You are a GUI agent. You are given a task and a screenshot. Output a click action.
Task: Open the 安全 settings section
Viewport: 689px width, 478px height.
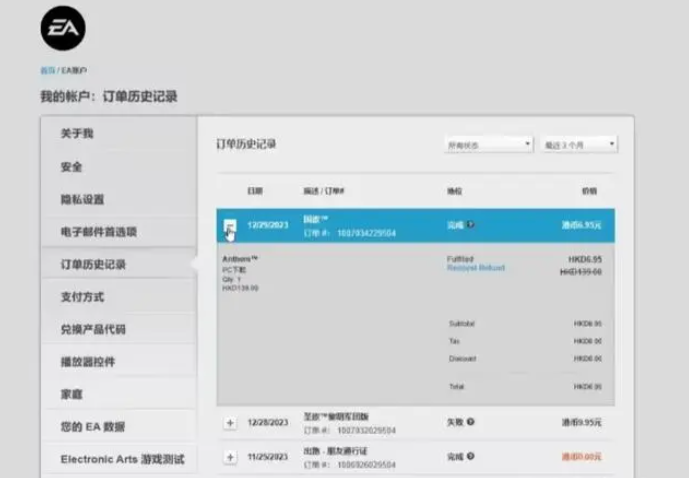click(x=72, y=167)
